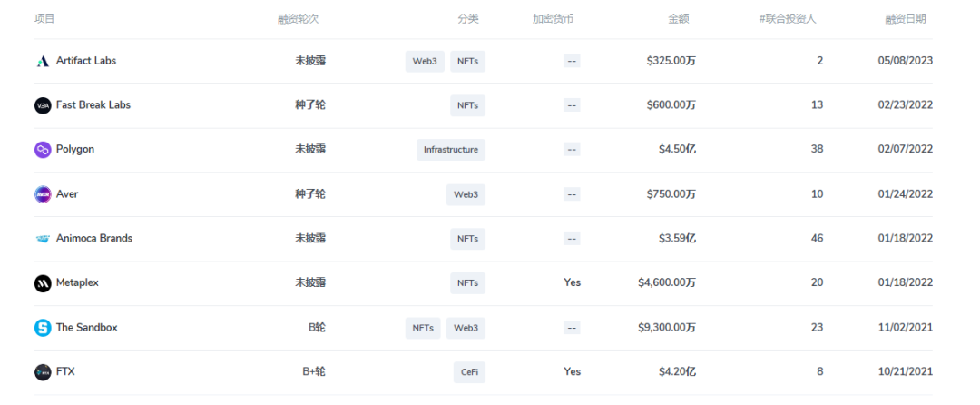The image size is (980, 405).
Task: Sort by the 融资日期 column header
Action: click(906, 19)
